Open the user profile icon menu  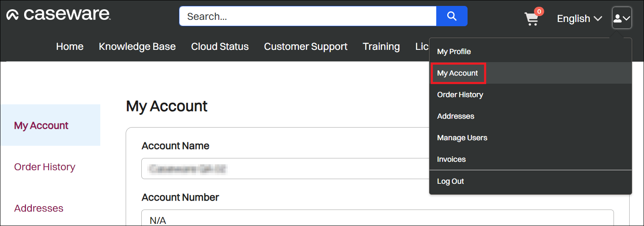click(x=622, y=18)
